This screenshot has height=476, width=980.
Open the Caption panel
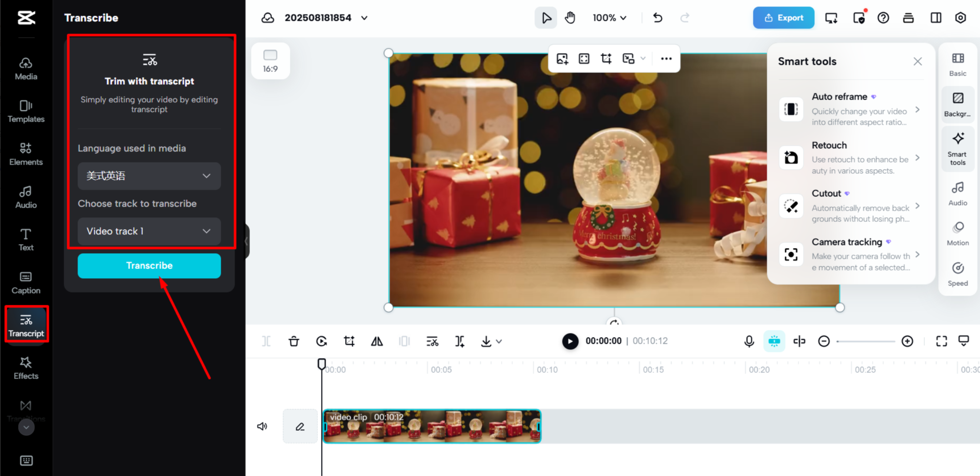click(x=26, y=282)
